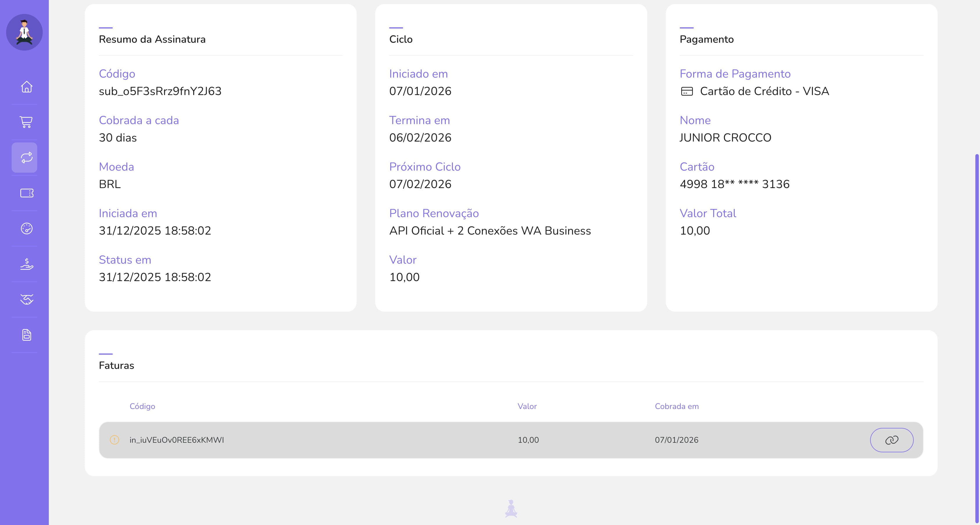980x525 pixels.
Task: Open the handshake partners sidebar icon
Action: point(26,299)
